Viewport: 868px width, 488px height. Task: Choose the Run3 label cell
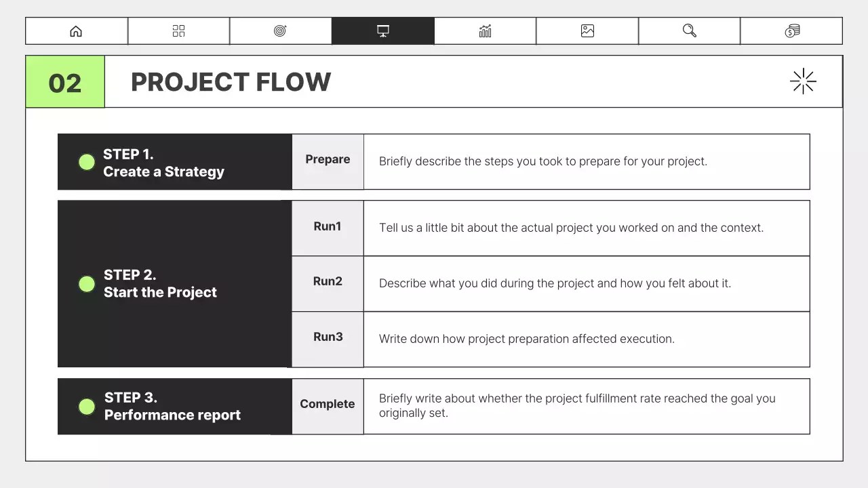pyautogui.click(x=328, y=339)
